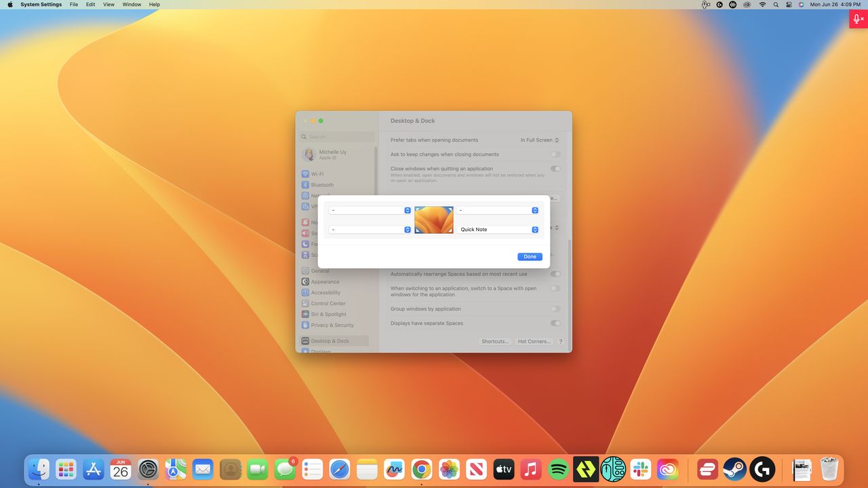Click the Siri icon in the menu bar

point(801,5)
